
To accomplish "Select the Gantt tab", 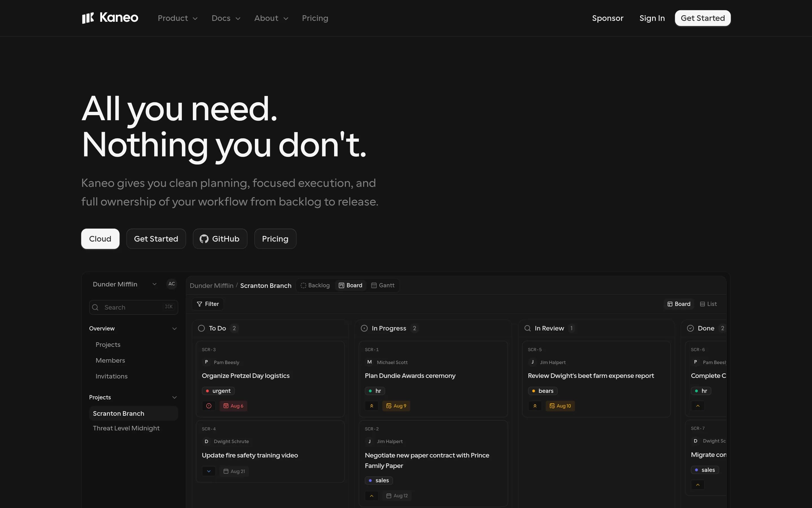I will tap(383, 285).
